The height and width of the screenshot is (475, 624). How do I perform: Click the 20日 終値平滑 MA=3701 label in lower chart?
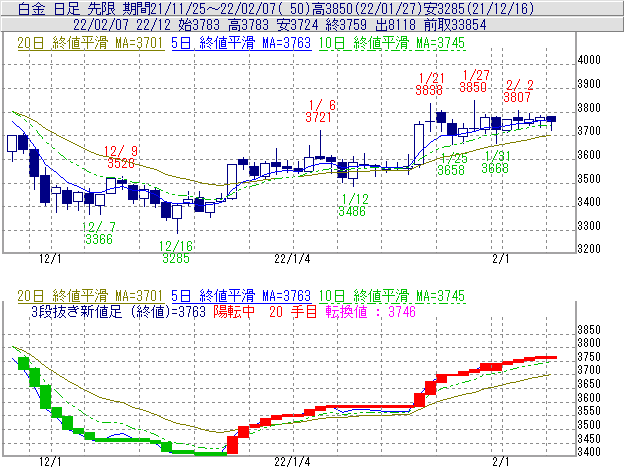point(91,296)
